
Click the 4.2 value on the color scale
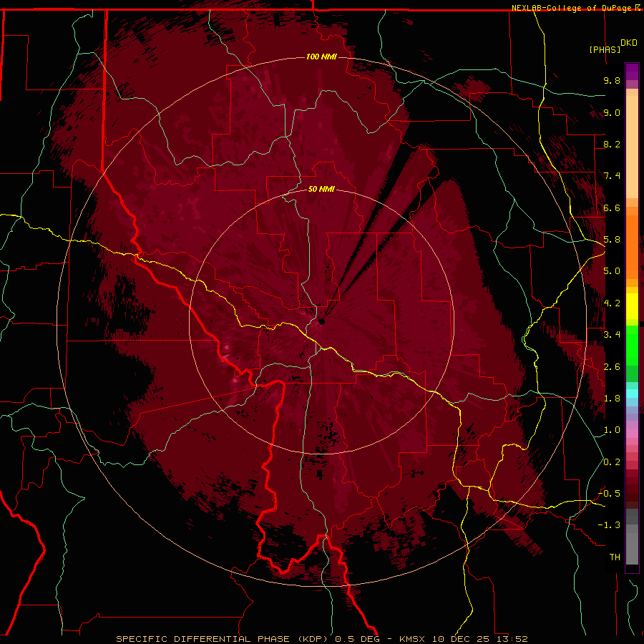[x=612, y=303]
